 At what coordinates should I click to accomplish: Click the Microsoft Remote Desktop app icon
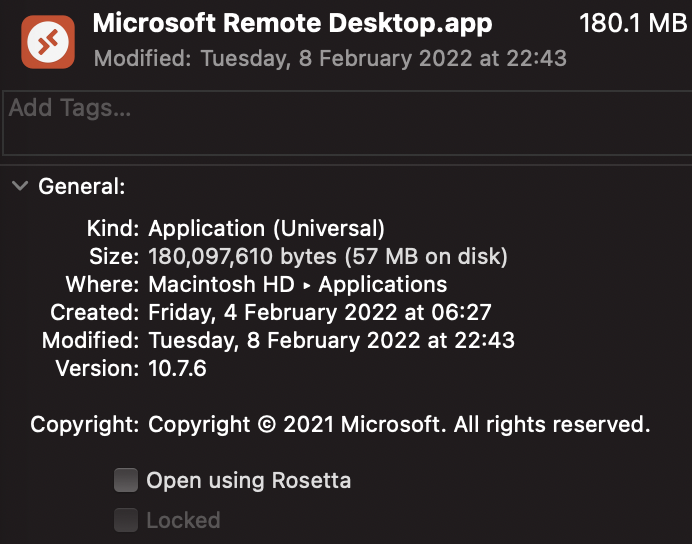(x=48, y=42)
